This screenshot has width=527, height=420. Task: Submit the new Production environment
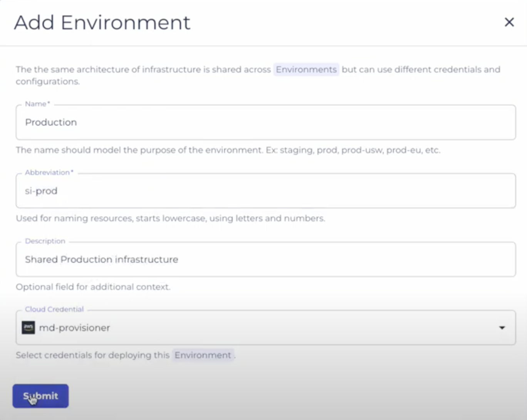click(40, 396)
